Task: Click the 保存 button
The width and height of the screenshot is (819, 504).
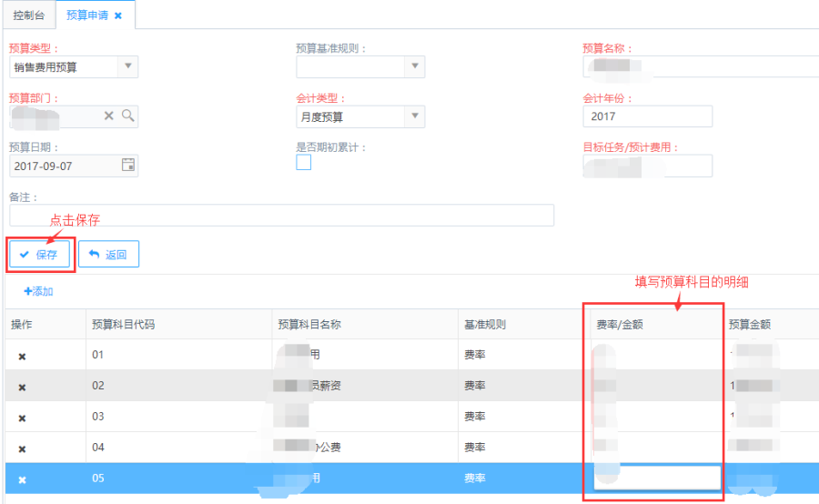Action: (39, 255)
